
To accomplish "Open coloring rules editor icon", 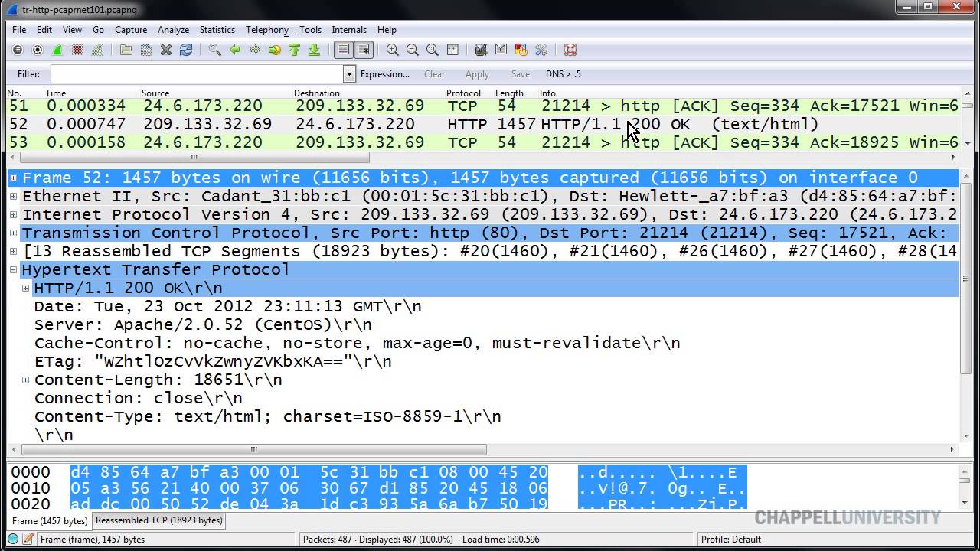I will tap(521, 50).
